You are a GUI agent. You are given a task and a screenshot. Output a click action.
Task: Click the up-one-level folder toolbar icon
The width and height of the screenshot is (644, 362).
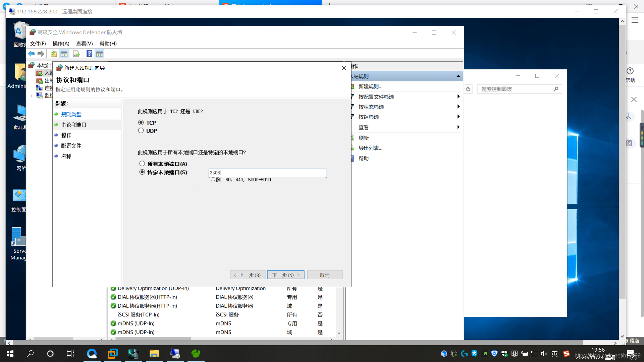pos(54,54)
